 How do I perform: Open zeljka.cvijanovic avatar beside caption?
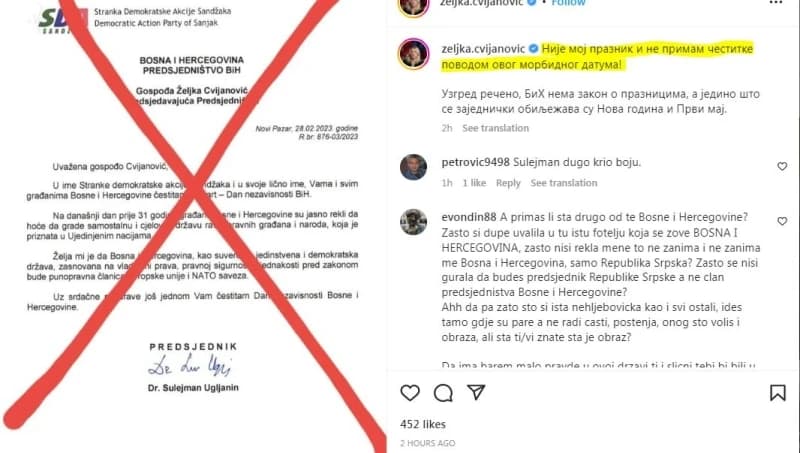413,53
